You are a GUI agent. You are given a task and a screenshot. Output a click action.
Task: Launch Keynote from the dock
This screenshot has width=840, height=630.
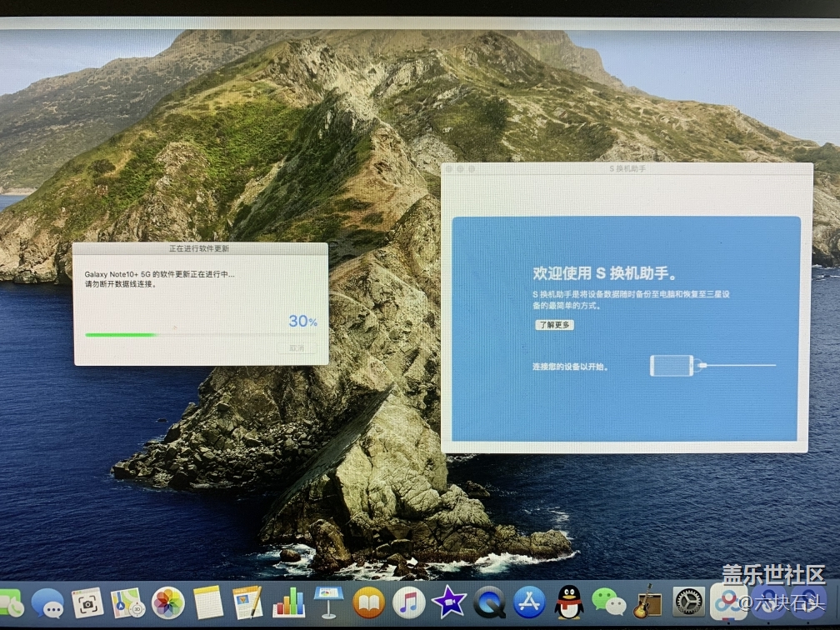[328, 602]
